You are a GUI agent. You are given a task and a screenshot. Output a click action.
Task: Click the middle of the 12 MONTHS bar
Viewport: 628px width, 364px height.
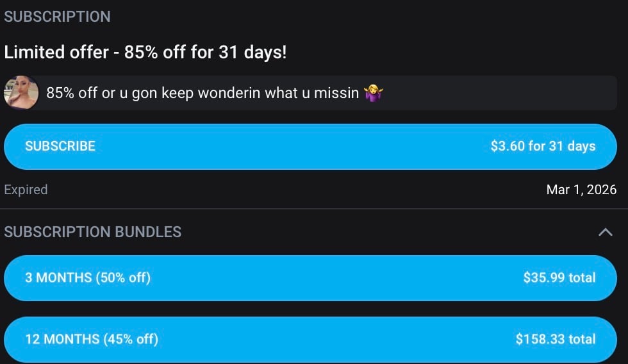[310, 339]
